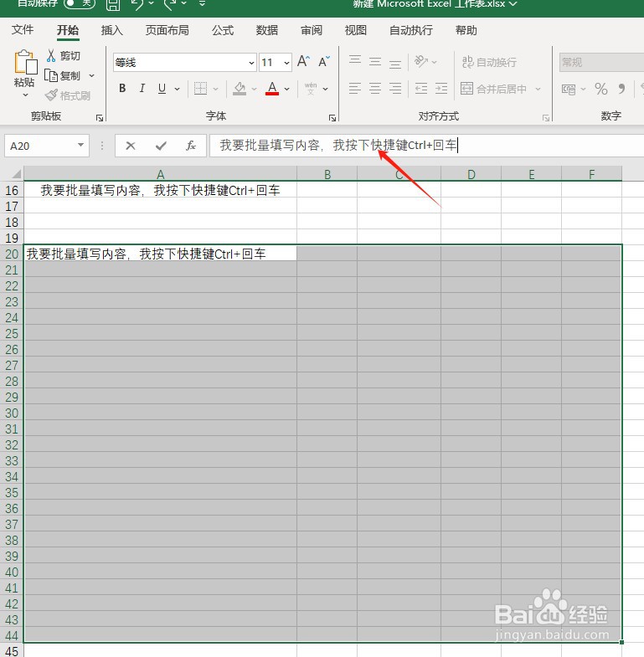Toggle middle vertical align

[375, 62]
